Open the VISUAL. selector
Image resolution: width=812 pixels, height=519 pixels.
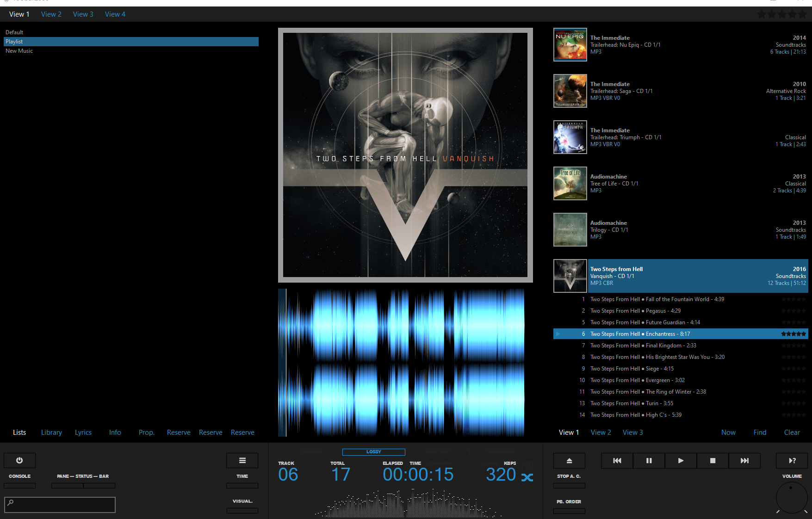pyautogui.click(x=242, y=510)
